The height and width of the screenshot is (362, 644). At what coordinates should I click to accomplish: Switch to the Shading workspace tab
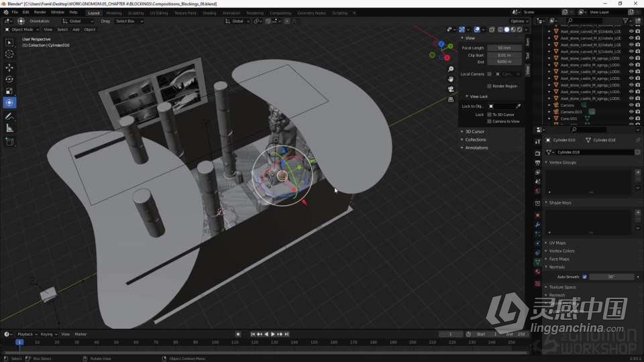[x=209, y=13]
